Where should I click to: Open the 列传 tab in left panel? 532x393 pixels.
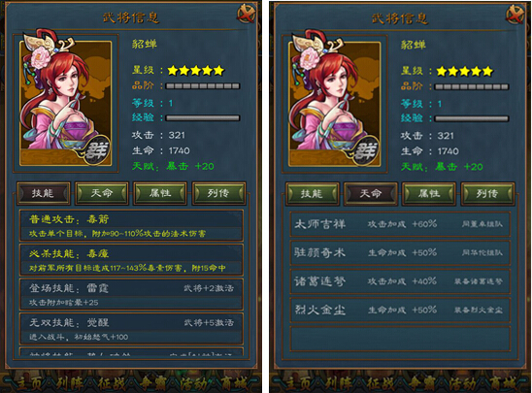218,193
